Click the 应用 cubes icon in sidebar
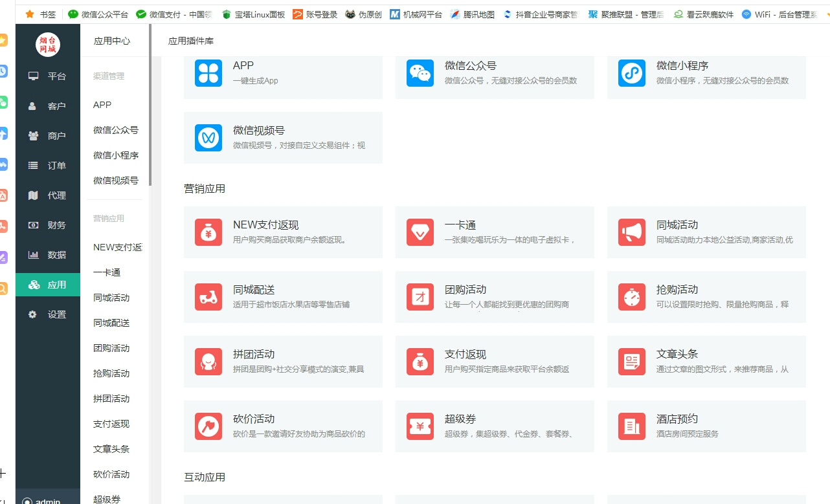The height and width of the screenshot is (504, 830). (34, 285)
